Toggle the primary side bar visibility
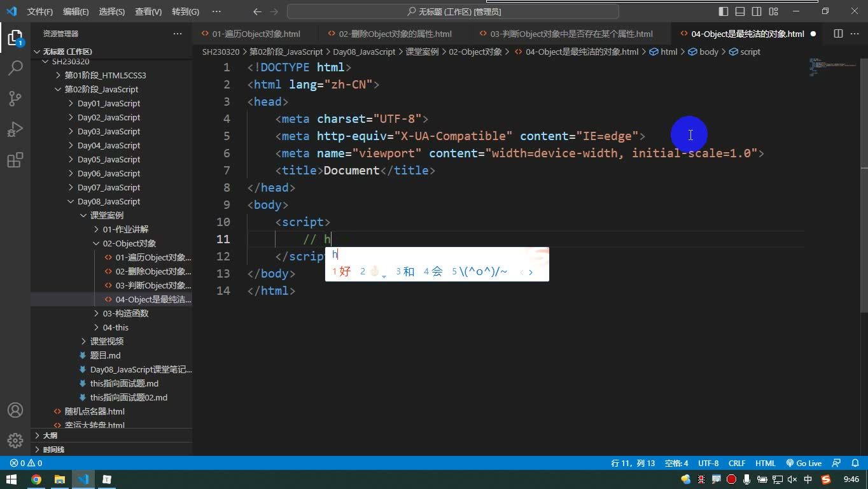The image size is (868, 489). pyautogui.click(x=724, y=11)
